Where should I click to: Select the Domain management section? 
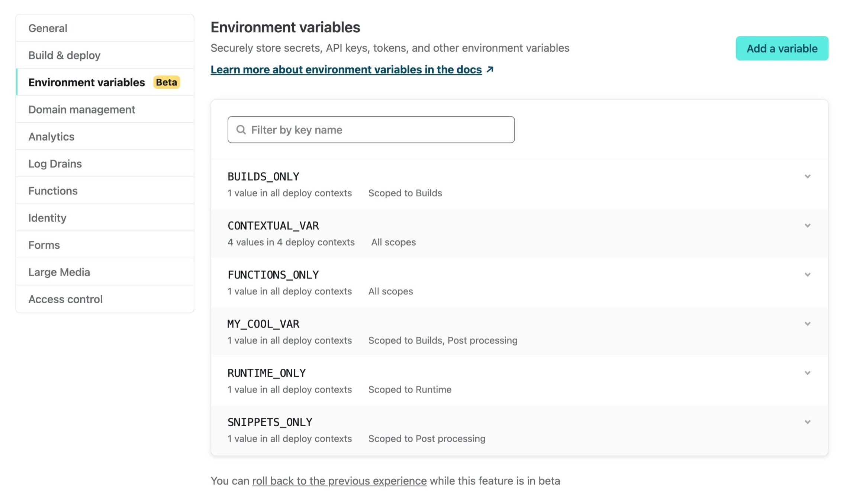[81, 110]
